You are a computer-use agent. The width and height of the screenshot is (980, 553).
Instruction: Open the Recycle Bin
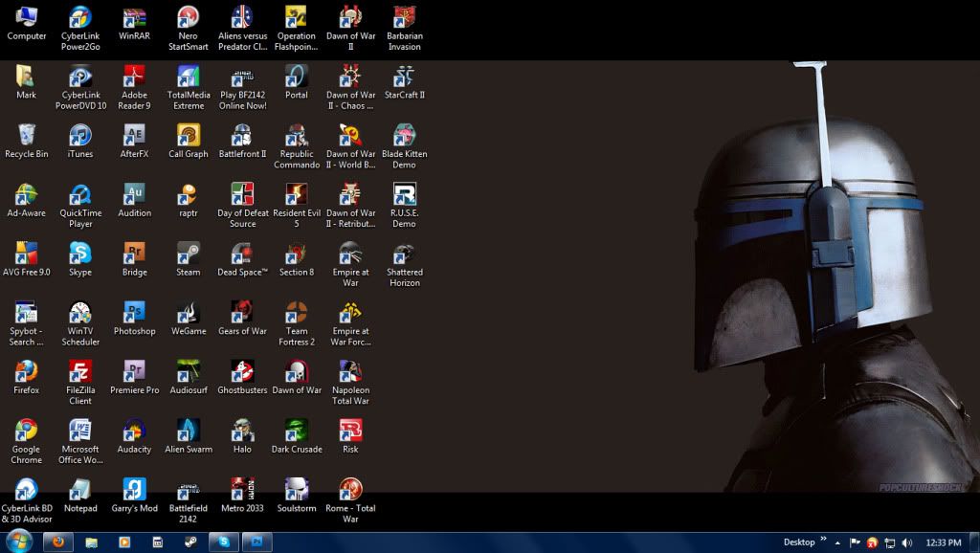(26, 142)
